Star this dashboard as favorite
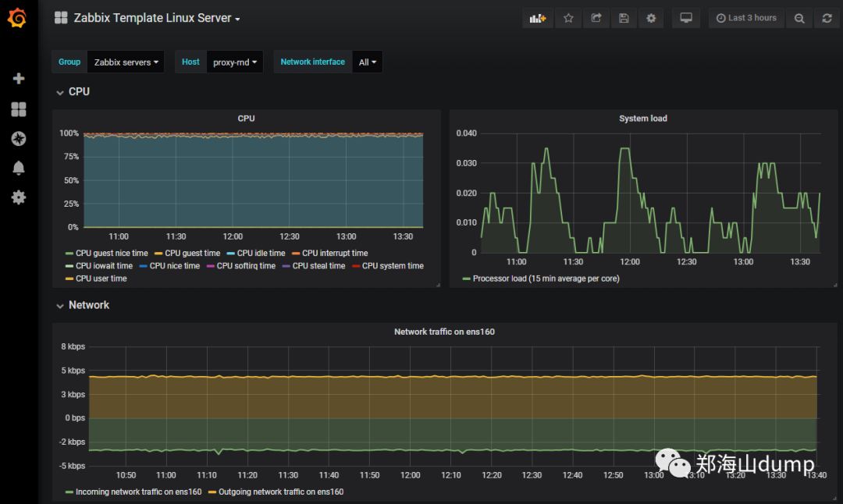The image size is (843, 504). click(x=568, y=18)
